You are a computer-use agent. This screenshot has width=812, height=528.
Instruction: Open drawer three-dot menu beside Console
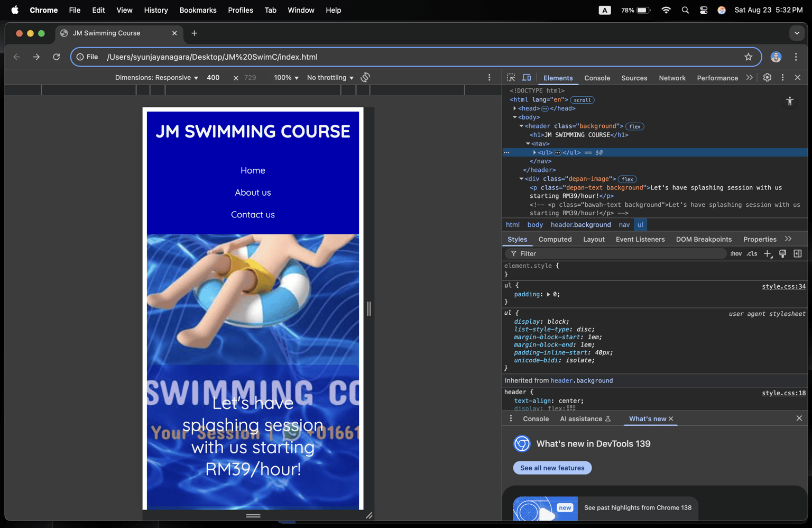[x=511, y=418]
